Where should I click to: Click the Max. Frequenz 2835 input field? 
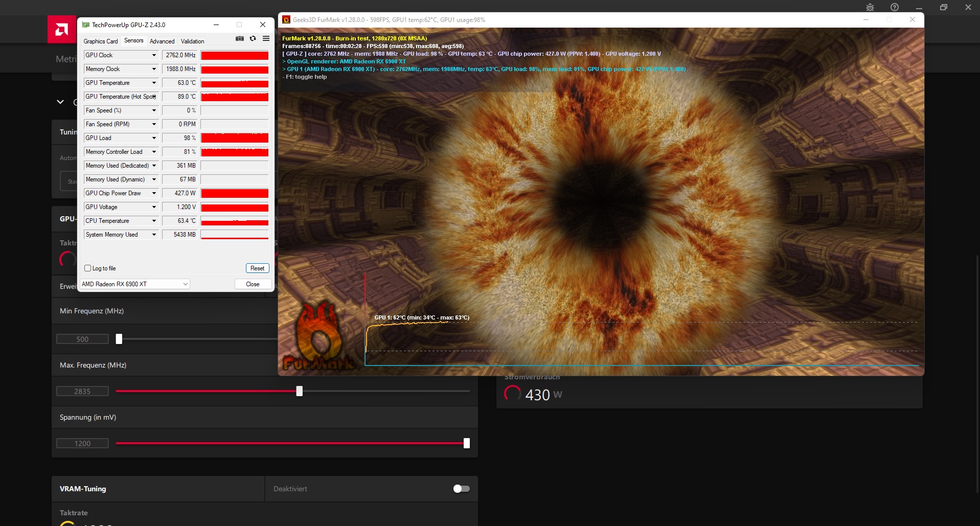[x=82, y=391]
